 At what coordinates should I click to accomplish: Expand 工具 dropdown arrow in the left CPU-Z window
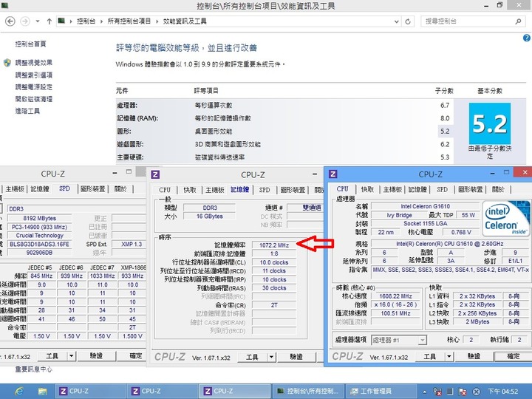(x=71, y=356)
